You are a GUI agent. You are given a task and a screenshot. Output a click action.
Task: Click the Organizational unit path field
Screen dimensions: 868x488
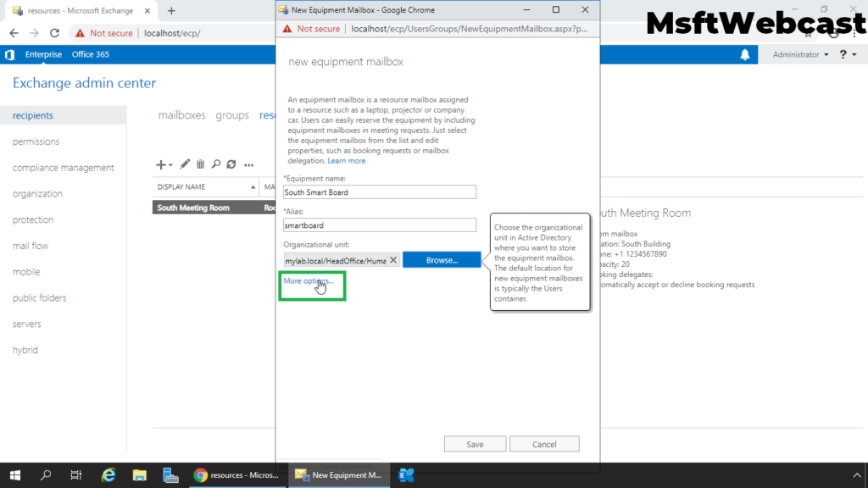click(x=336, y=260)
